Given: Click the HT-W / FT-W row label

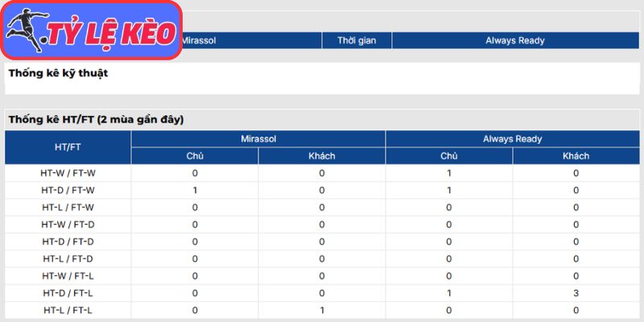Looking at the screenshot, I should point(68,173).
